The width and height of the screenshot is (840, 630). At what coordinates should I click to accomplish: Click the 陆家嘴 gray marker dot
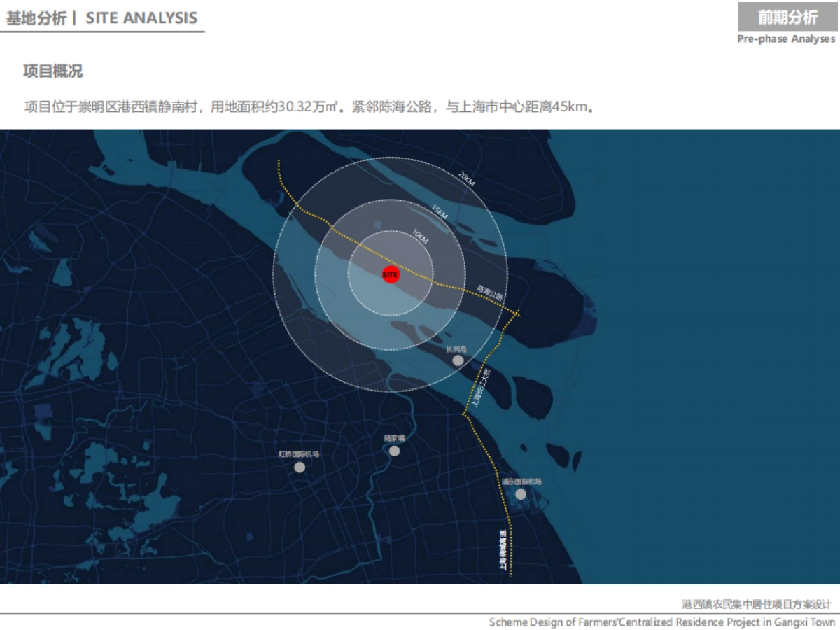(x=394, y=451)
